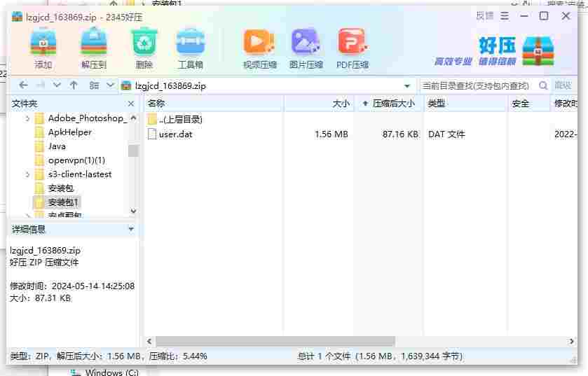Click the search field for current directory
The image size is (588, 376).
[x=477, y=85]
